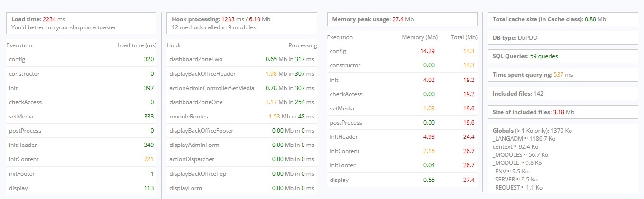This screenshot has width=644, height=199.
Task: Click the DB type DbPDO box
Action: point(562,38)
